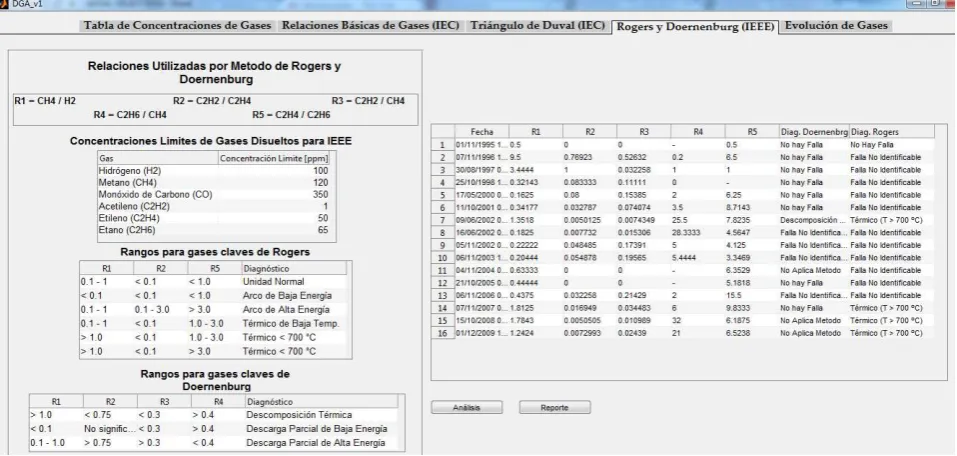Click R3 value 0.52632
This screenshot has width=957, height=456.
643,157
